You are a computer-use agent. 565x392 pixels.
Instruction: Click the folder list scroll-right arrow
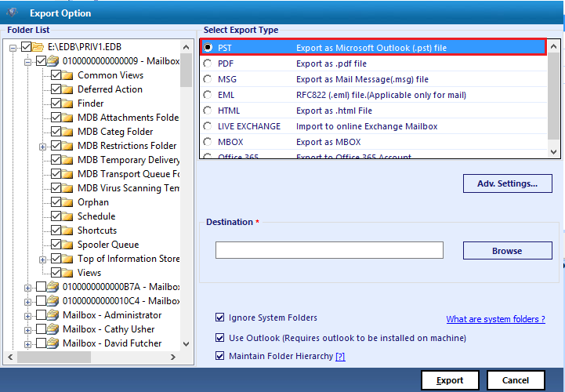coord(173,357)
